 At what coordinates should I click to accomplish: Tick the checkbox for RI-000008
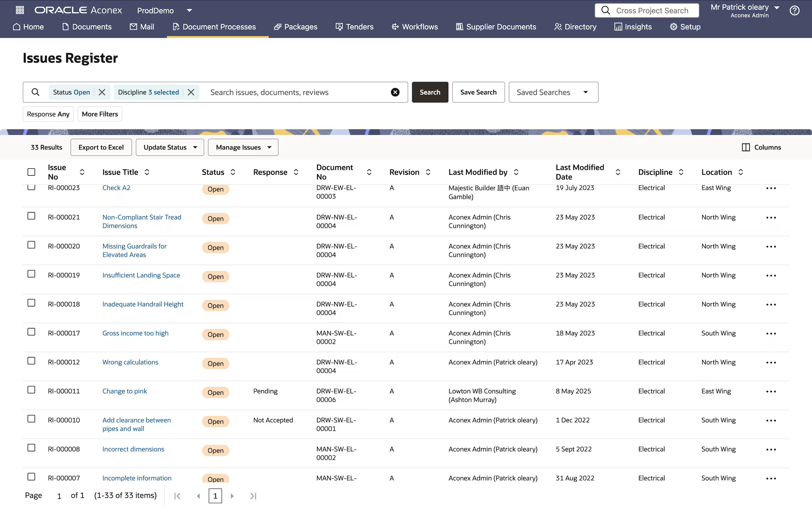31,448
